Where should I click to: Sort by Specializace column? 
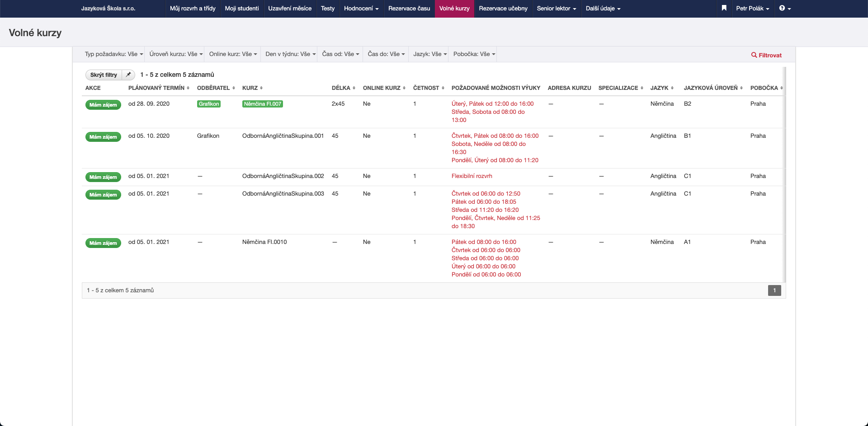pyautogui.click(x=621, y=88)
